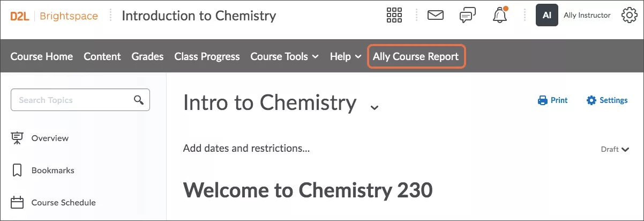Open subscription alerts chat bubble icon
The image size is (644, 221).
pos(468,16)
